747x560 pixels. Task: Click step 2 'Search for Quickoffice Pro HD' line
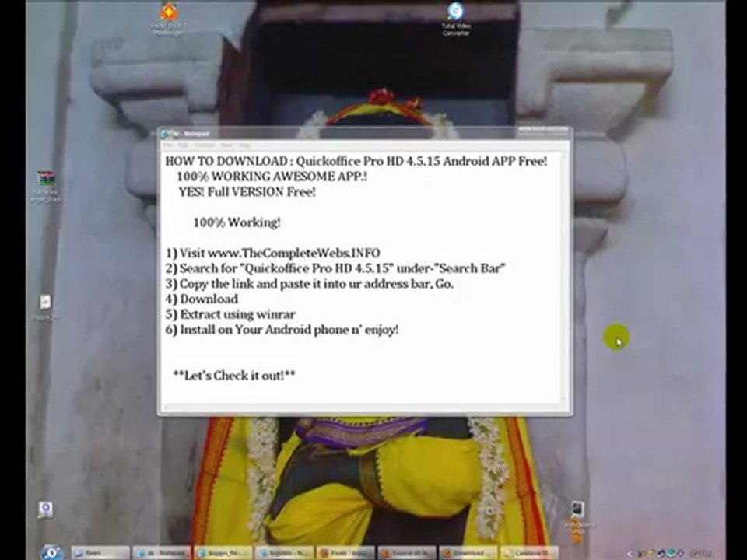pos(335,268)
